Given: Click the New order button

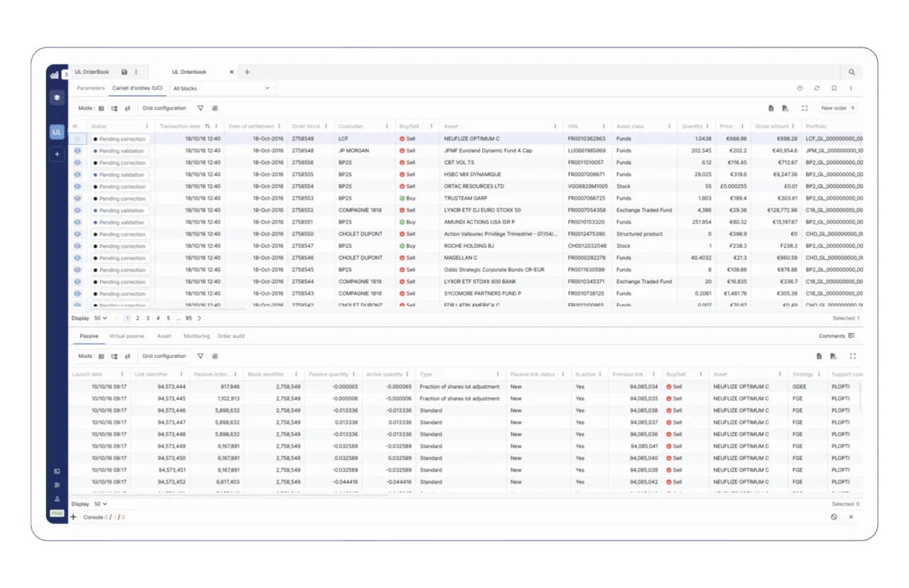Looking at the screenshot, I should tap(838, 109).
